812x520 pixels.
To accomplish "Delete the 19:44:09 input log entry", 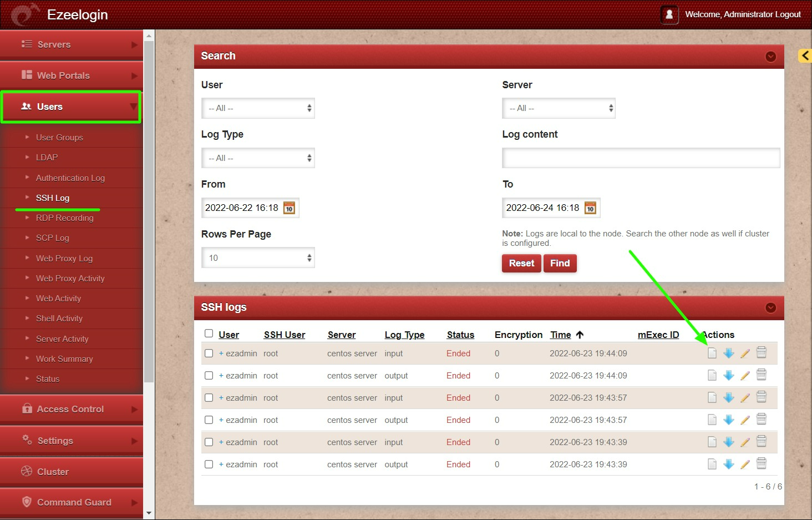I will (762, 352).
